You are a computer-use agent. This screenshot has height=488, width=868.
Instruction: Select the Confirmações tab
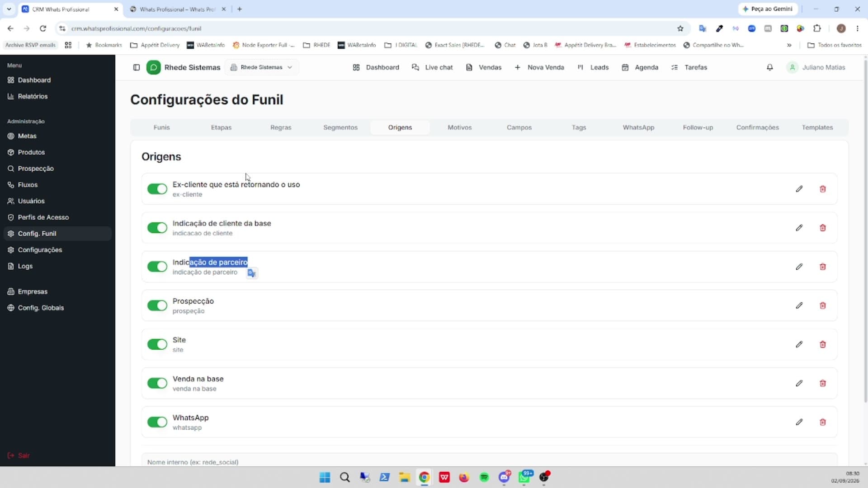tap(758, 127)
